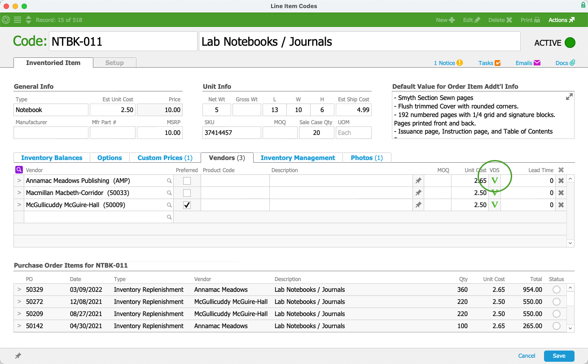Open the Inventory Management tab

[x=298, y=158]
